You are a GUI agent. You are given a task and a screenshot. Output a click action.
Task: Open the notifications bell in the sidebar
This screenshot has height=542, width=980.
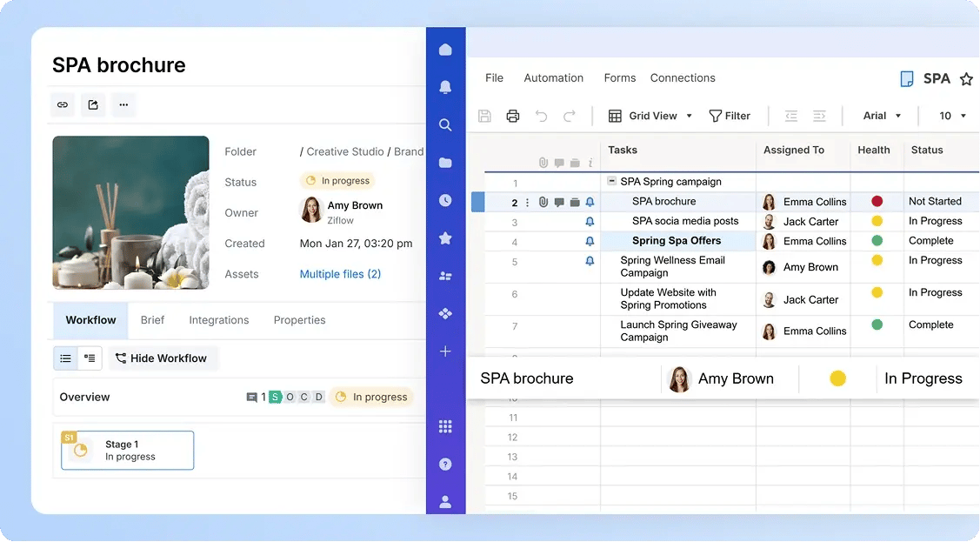(x=445, y=87)
